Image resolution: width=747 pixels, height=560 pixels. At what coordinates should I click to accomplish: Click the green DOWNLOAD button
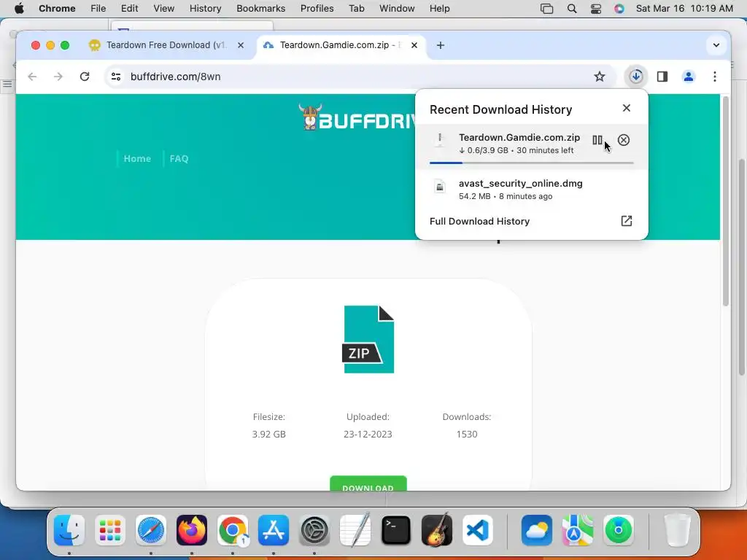click(x=368, y=483)
